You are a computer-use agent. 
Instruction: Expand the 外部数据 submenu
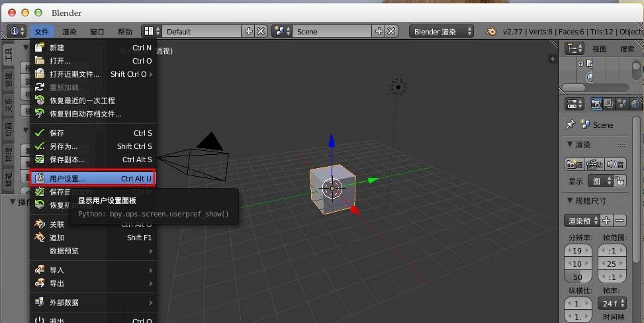click(93, 302)
